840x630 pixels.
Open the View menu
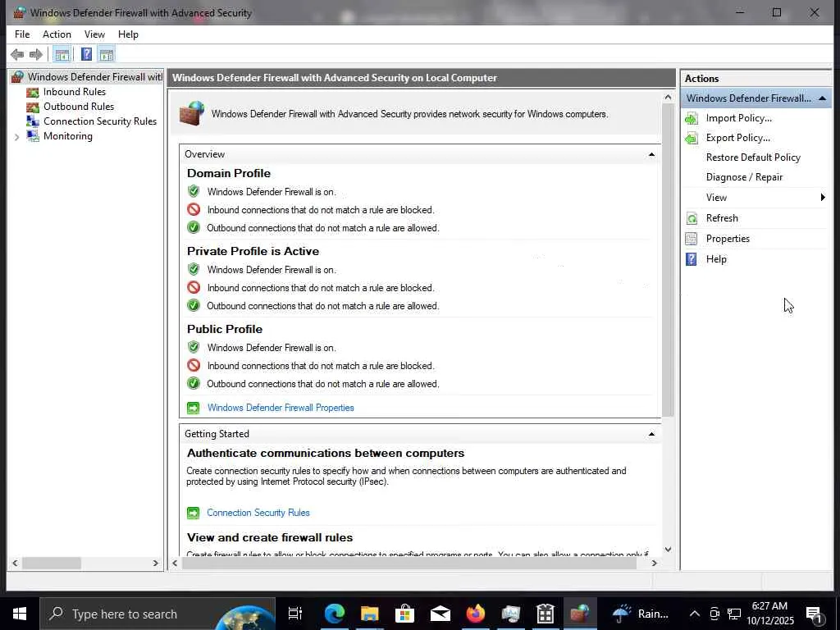click(x=94, y=34)
